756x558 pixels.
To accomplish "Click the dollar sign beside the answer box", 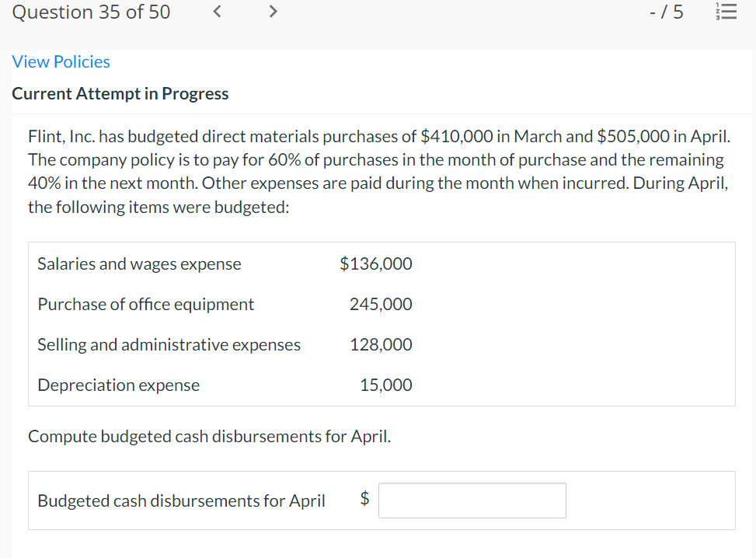I will [364, 500].
